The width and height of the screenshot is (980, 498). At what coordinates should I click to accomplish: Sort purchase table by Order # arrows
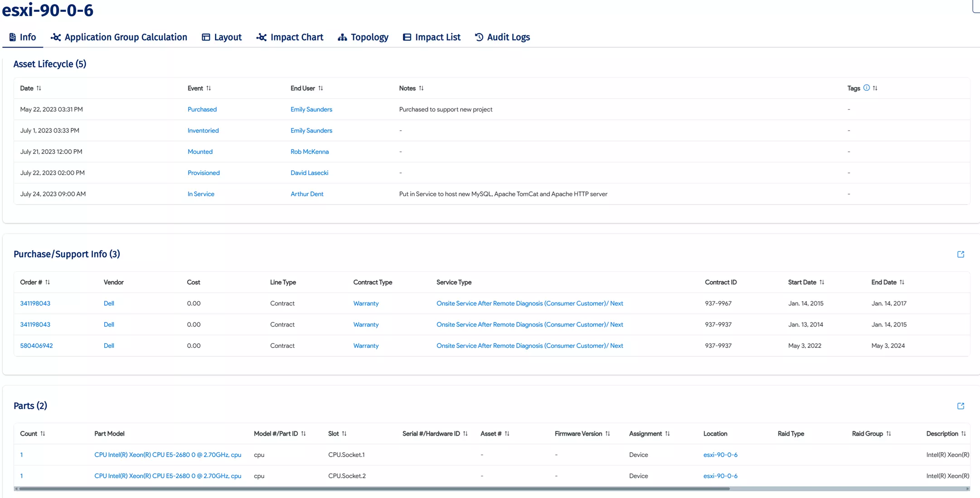click(48, 282)
